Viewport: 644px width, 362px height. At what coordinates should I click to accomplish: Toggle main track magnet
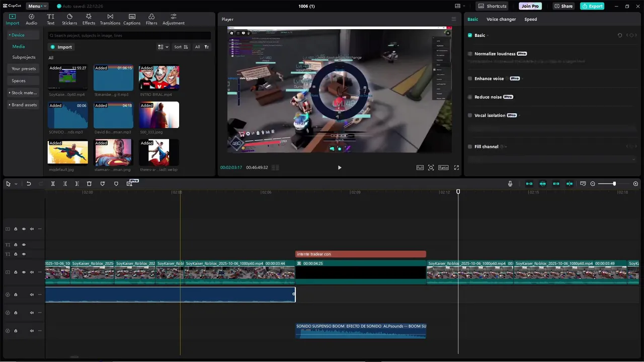click(x=529, y=184)
